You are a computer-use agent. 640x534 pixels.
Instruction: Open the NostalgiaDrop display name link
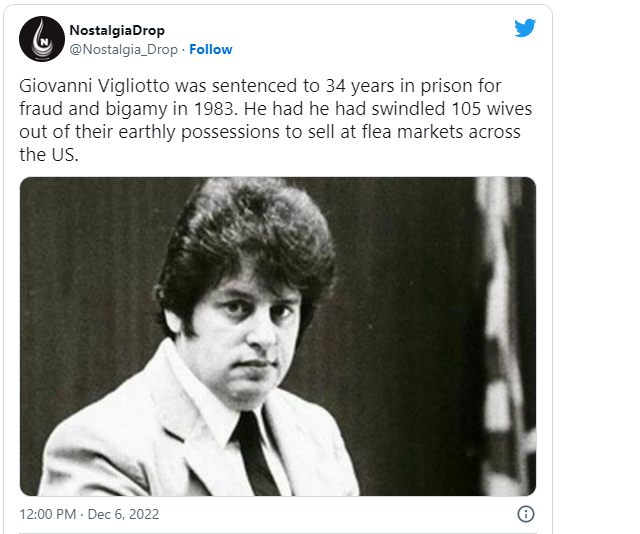click(117, 30)
